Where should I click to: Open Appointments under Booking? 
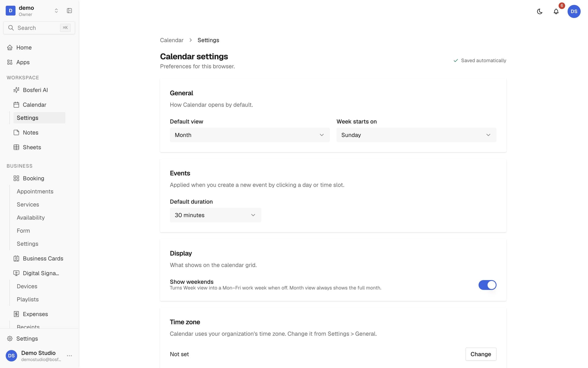tap(35, 191)
